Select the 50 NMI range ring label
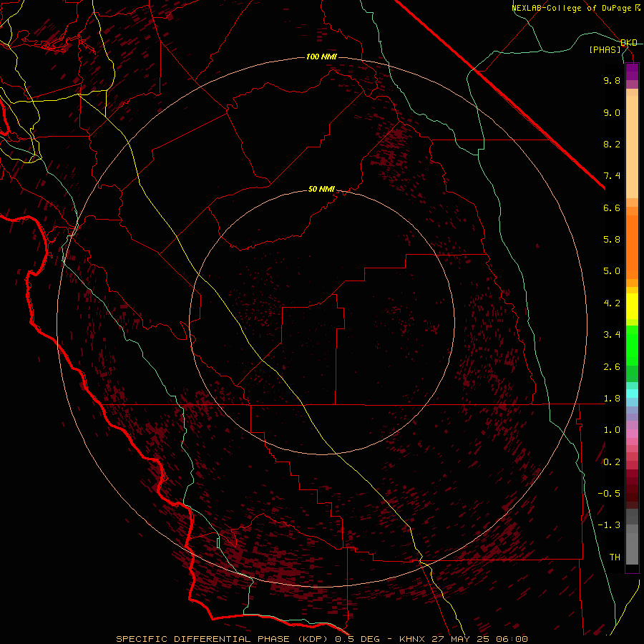Viewport: 644px width, 644px height. click(x=321, y=190)
